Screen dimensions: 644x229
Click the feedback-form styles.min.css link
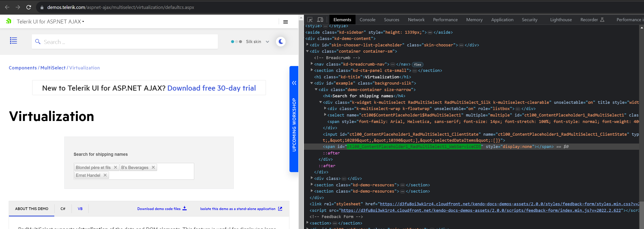pyautogui.click(x=509, y=204)
